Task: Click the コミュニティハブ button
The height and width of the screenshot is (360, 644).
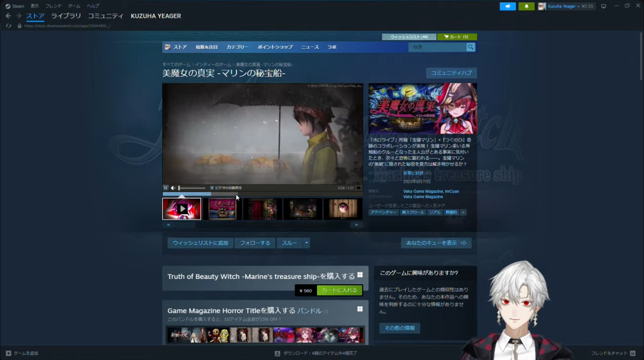Action: pos(451,73)
